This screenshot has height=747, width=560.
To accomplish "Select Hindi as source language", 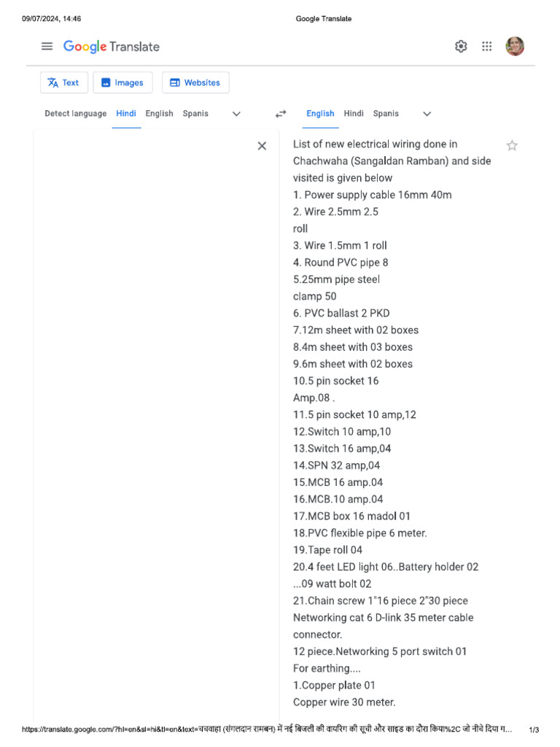I will 126,114.
